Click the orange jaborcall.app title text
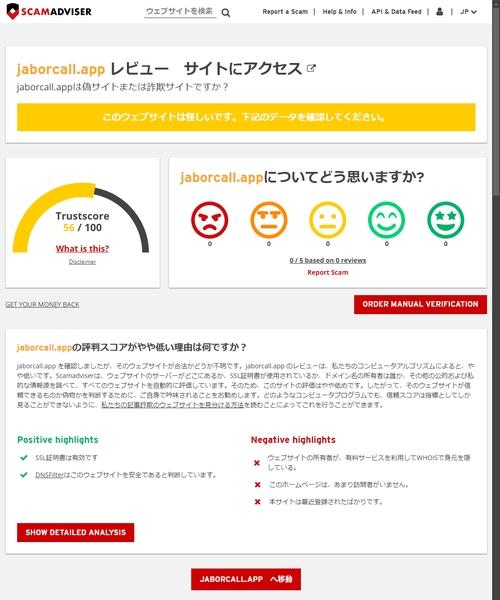Viewport: 500px width, 600px height. 60,69
